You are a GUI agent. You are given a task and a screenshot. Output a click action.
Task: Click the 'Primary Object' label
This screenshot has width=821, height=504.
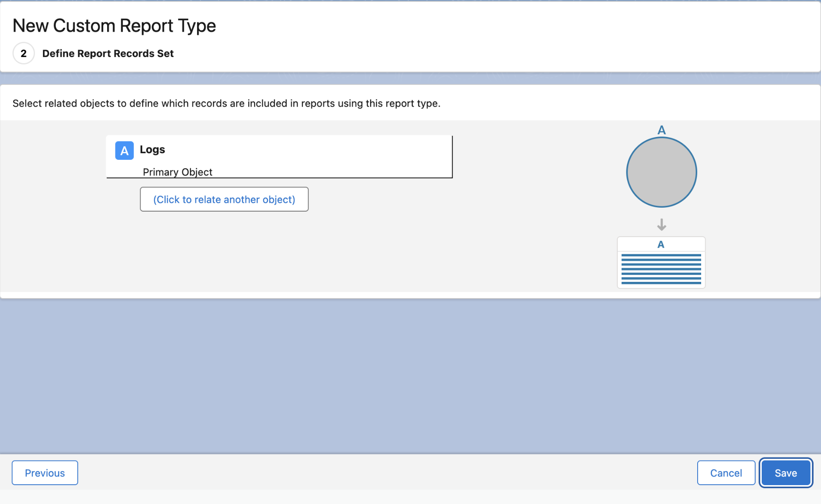177,172
